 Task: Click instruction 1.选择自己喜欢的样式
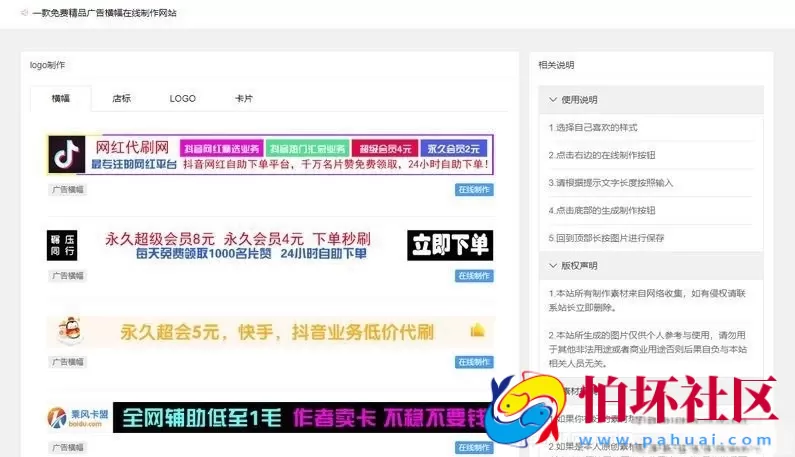pos(593,127)
